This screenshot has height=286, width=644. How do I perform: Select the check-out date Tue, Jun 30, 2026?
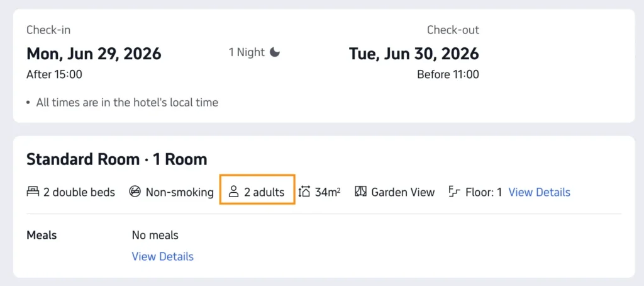coord(414,54)
